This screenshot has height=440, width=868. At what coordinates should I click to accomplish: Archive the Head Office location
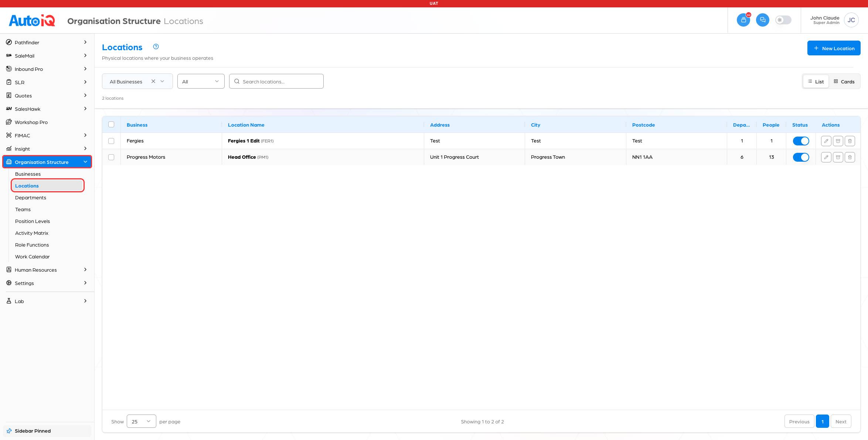[x=838, y=157]
